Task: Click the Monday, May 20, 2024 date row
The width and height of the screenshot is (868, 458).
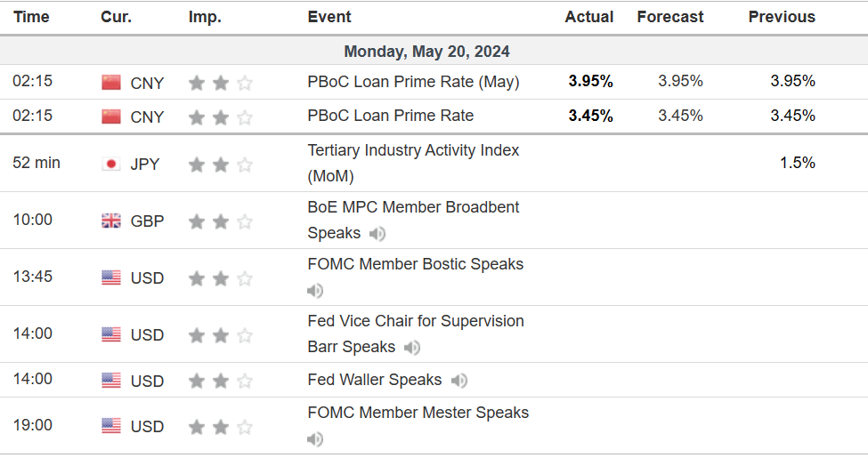Action: [x=427, y=52]
